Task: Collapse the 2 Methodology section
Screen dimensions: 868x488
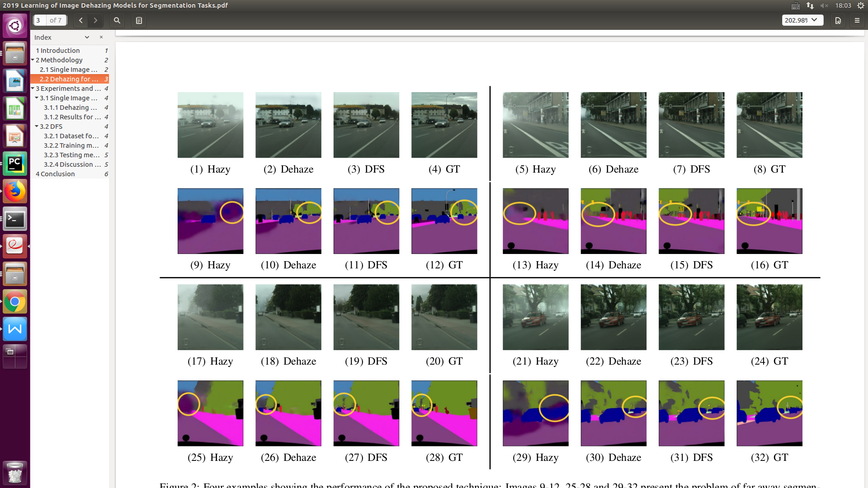Action: (33, 60)
